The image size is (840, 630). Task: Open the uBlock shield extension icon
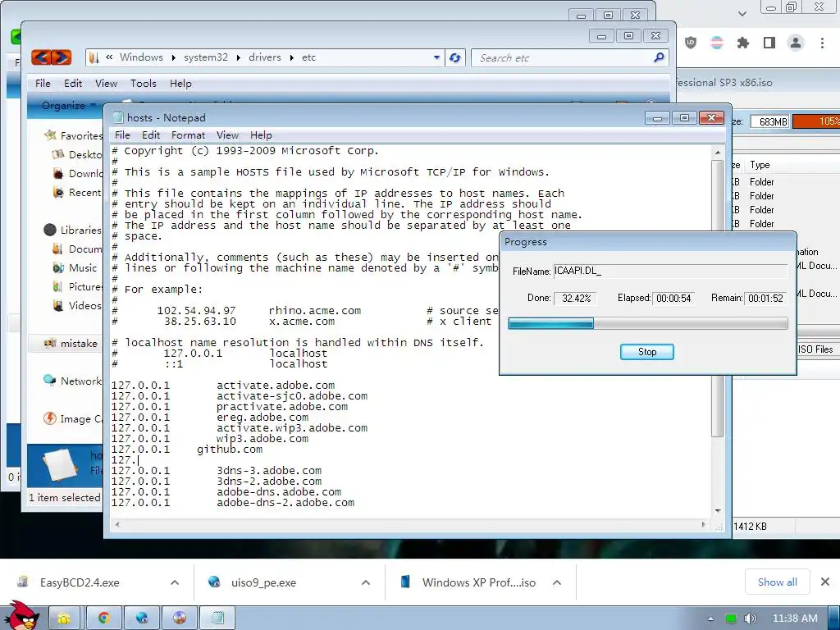(691, 43)
